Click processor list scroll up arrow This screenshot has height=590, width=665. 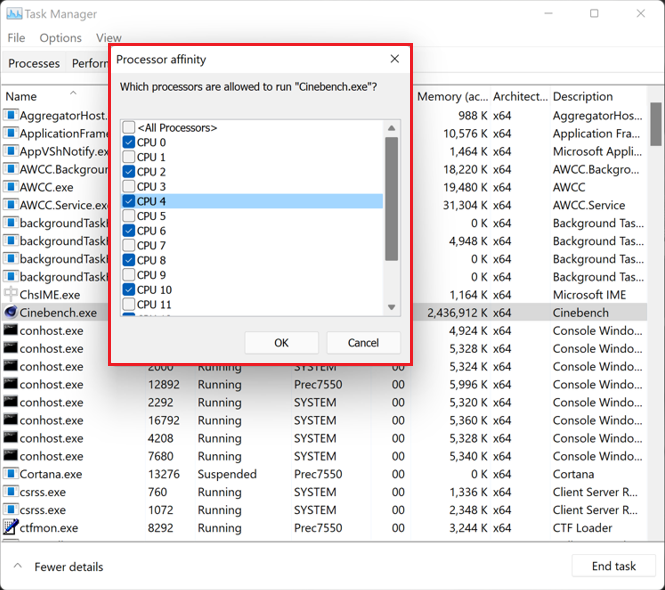(391, 128)
